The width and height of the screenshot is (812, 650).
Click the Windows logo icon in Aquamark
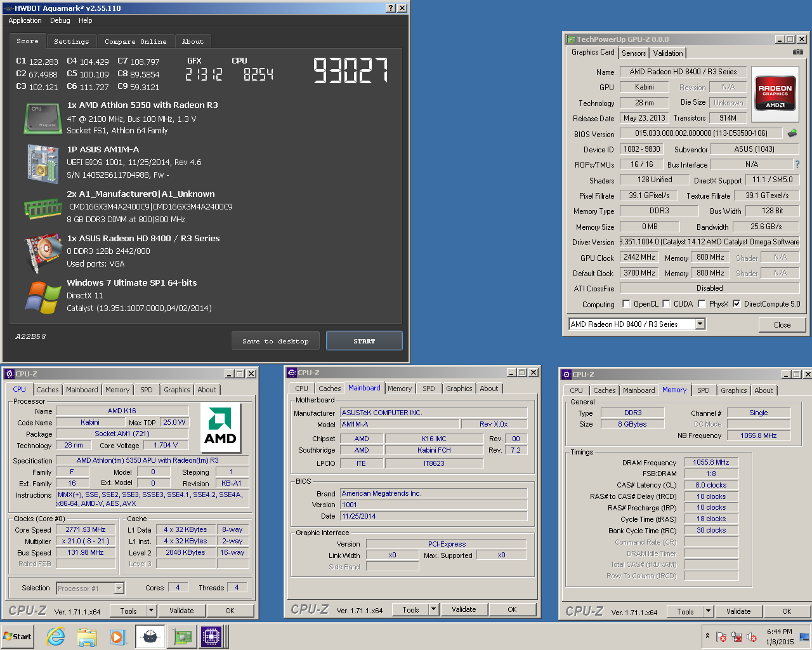click(x=43, y=297)
